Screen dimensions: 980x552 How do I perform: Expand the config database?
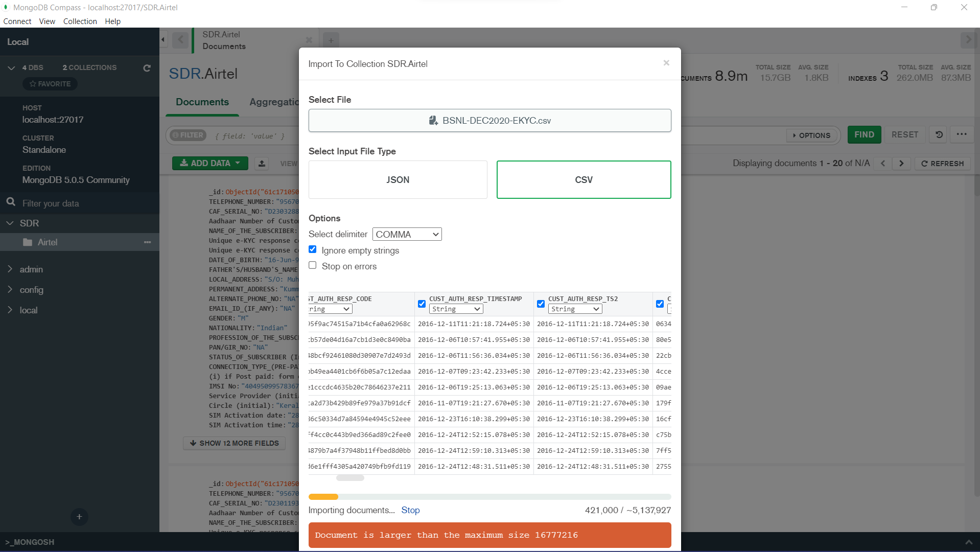pos(10,289)
